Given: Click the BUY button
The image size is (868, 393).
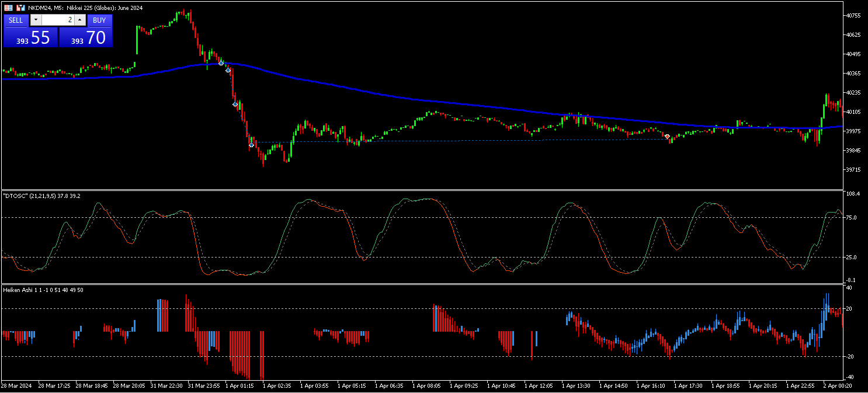Looking at the screenshot, I should [99, 20].
